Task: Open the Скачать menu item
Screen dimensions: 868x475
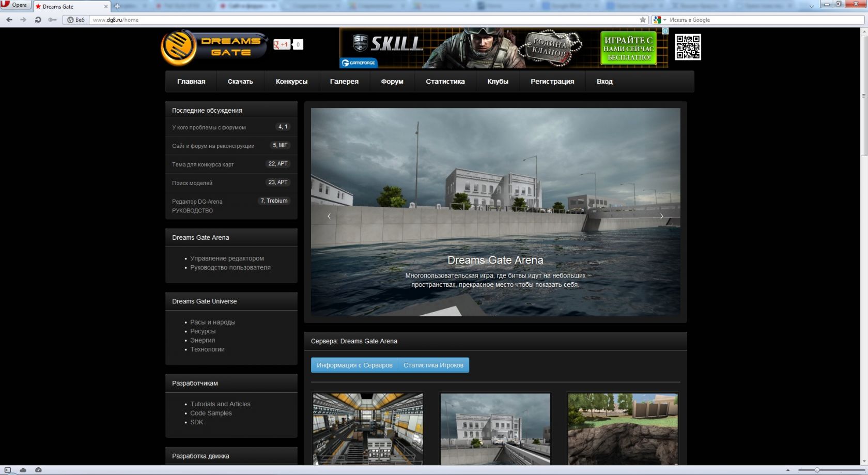Action: click(240, 82)
